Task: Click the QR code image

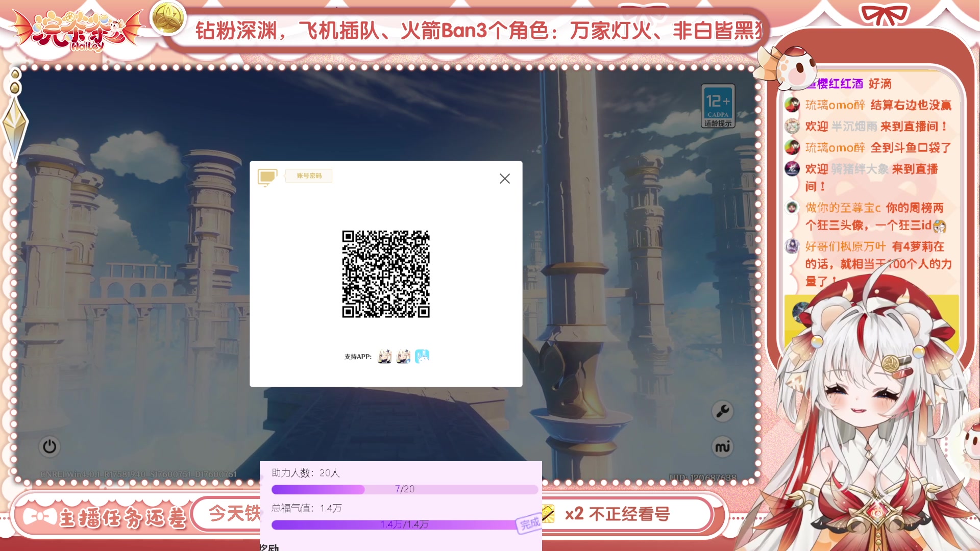Action: point(386,274)
